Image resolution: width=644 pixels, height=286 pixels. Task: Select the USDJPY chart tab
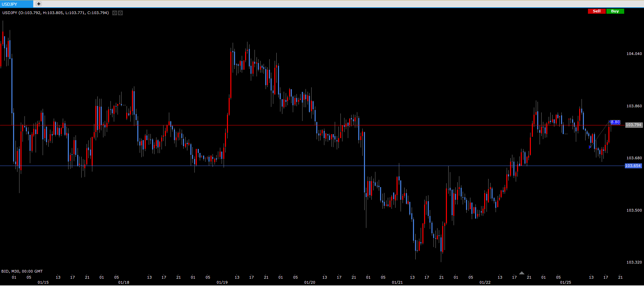click(x=16, y=4)
